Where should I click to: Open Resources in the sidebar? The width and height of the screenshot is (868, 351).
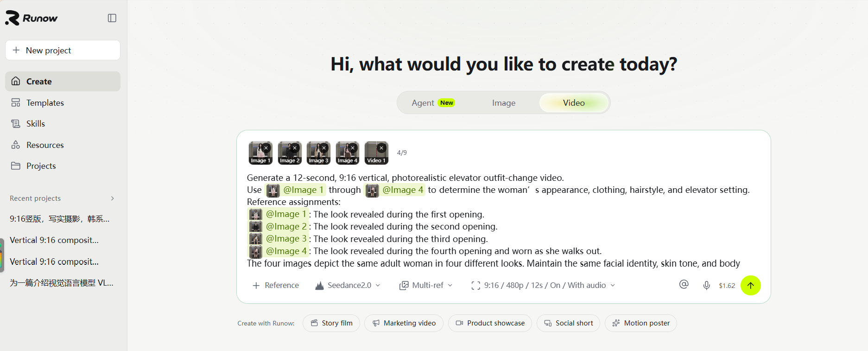pos(63,145)
